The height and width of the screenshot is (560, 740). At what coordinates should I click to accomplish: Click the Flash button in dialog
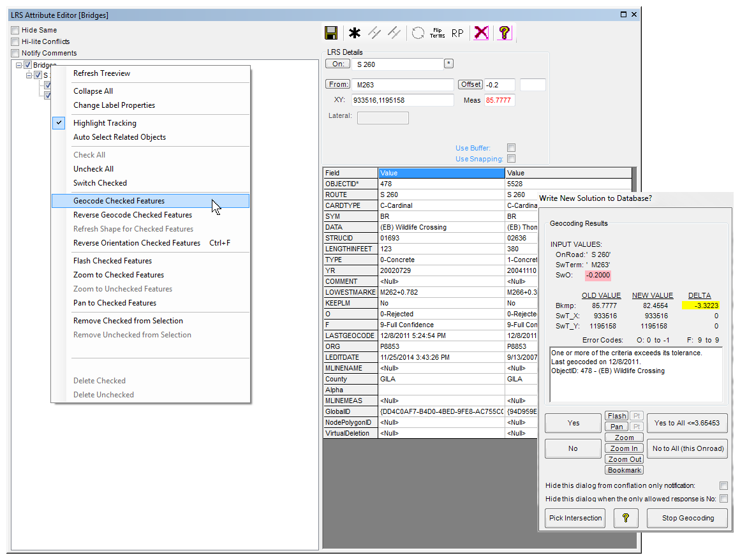(617, 416)
